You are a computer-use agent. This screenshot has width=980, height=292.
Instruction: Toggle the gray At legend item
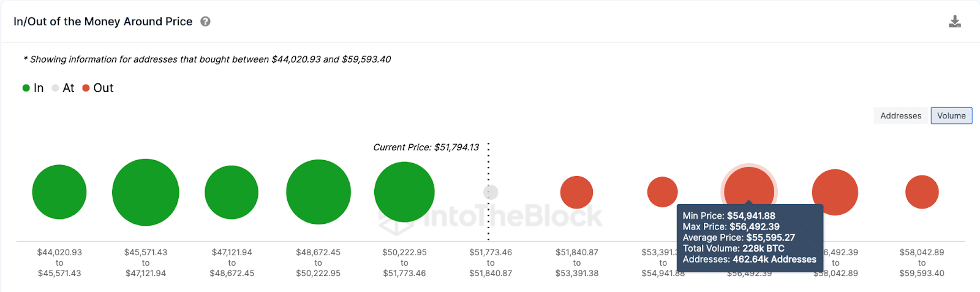(x=63, y=88)
